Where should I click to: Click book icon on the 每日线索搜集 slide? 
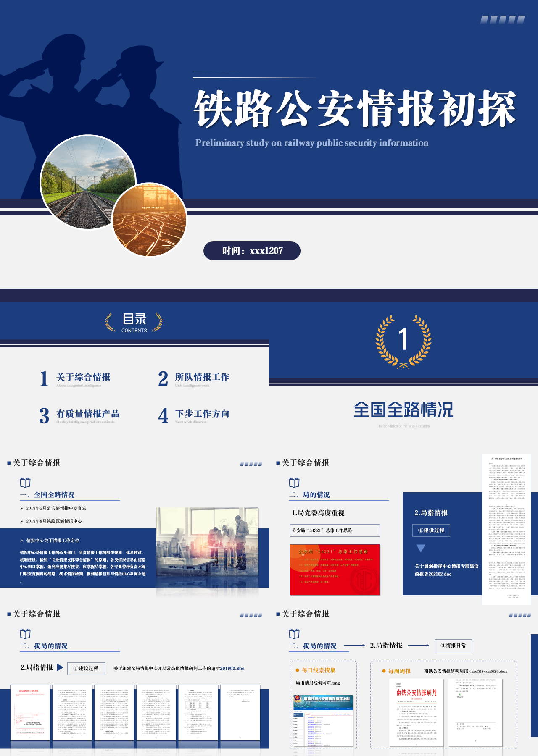click(294, 633)
